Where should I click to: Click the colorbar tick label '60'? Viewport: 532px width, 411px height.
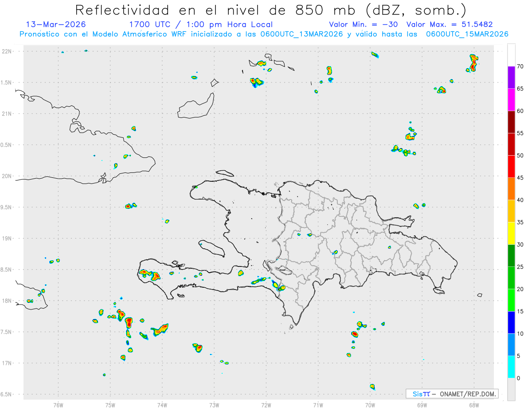pyautogui.click(x=520, y=111)
